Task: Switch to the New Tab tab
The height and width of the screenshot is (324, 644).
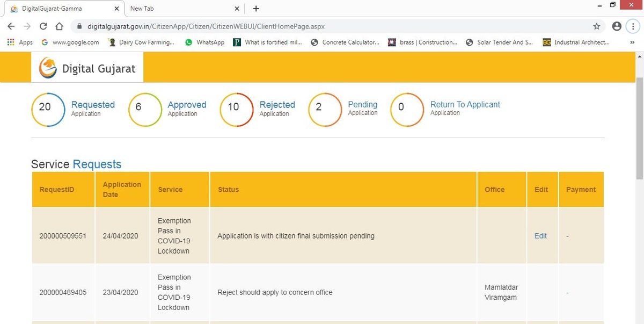Action: 185,9
